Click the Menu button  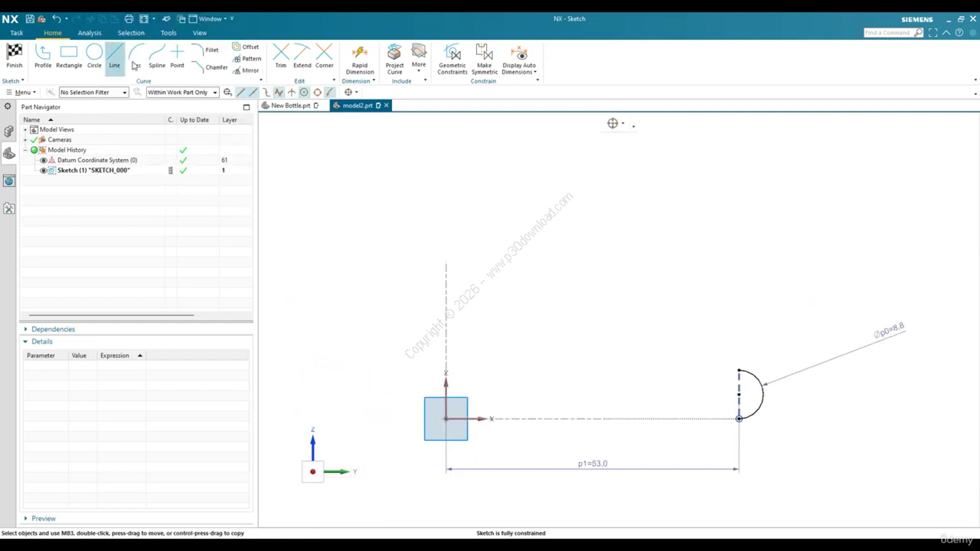[21, 92]
